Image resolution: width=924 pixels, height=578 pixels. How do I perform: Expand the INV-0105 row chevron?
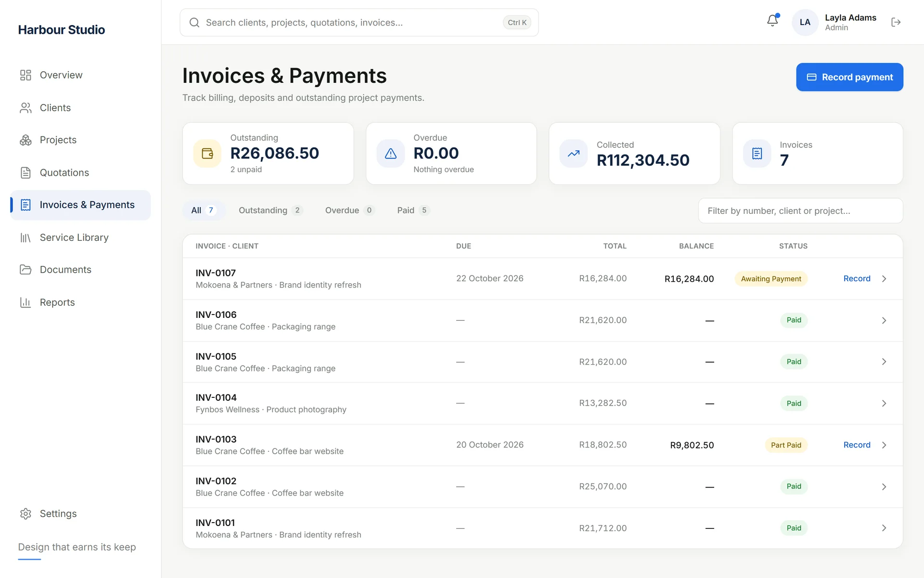pos(884,362)
